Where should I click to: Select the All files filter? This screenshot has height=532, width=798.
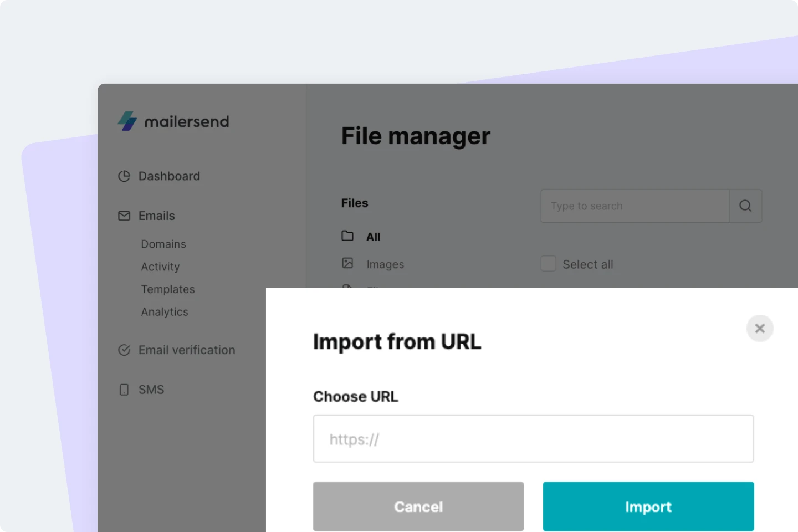(x=373, y=237)
